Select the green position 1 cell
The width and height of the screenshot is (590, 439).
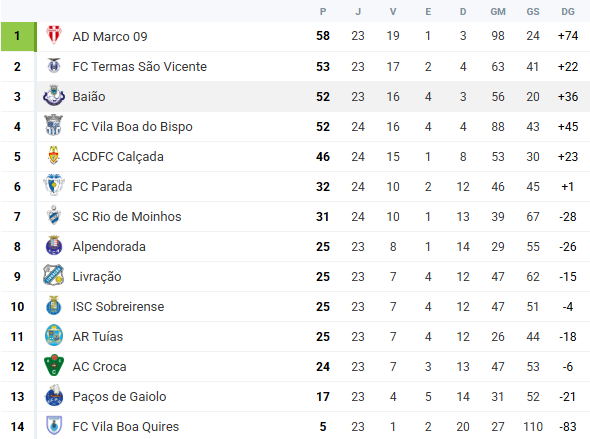click(18, 36)
